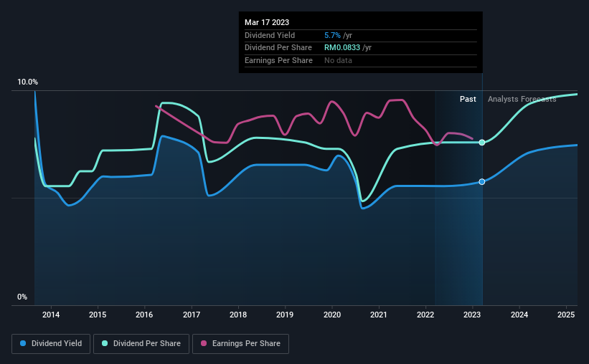
Task: Click the 2015 x-axis label
Action: pyautogui.click(x=98, y=315)
